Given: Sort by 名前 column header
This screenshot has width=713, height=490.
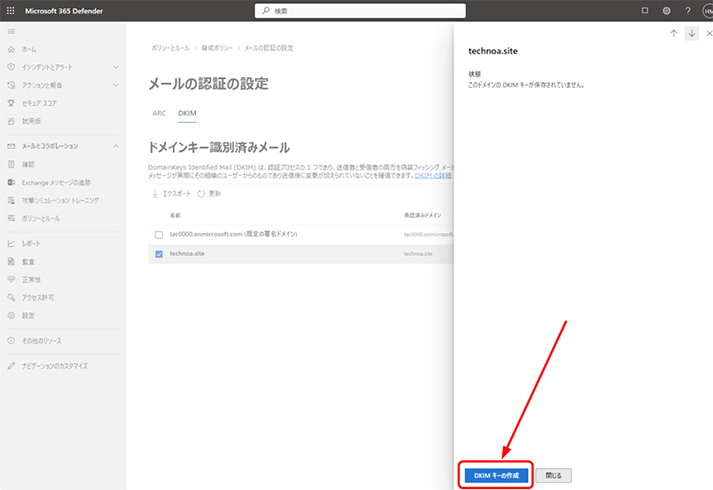Looking at the screenshot, I should tap(175, 215).
